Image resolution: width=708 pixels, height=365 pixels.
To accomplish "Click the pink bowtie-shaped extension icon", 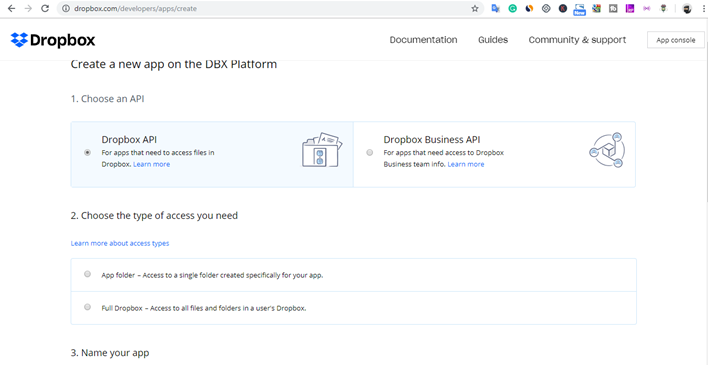I will [x=647, y=9].
